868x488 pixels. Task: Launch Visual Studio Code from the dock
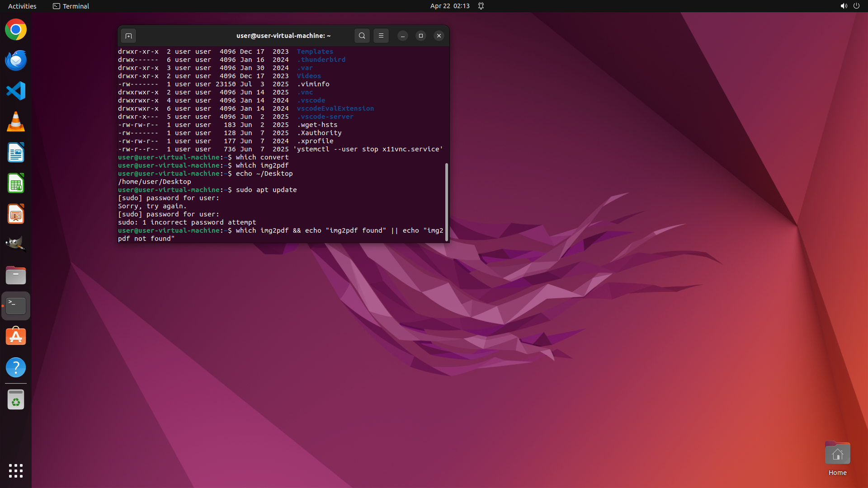point(16,91)
